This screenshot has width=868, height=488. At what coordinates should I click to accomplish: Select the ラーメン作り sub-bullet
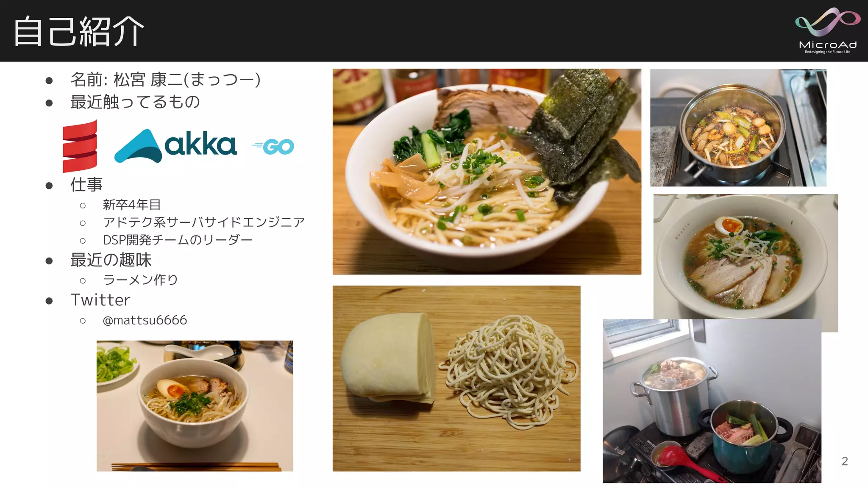click(140, 280)
